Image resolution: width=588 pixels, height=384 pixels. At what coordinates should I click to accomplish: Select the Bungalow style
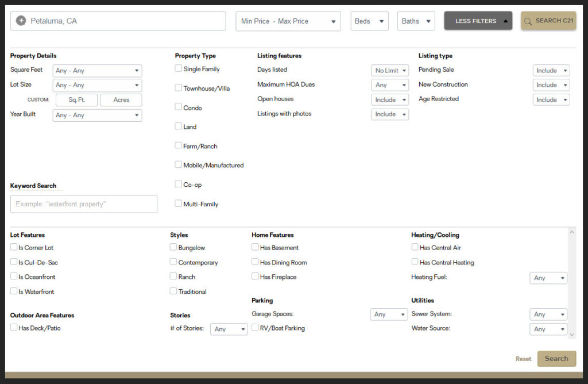pyautogui.click(x=173, y=247)
